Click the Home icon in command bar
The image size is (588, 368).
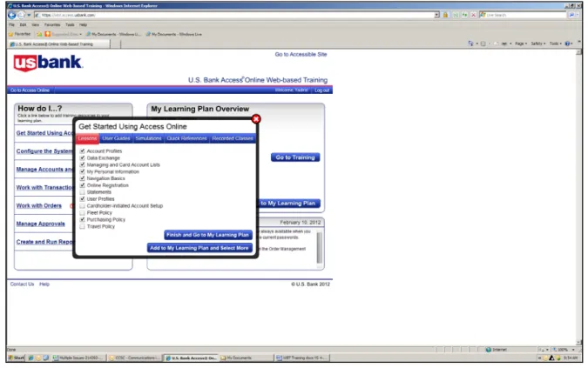470,43
